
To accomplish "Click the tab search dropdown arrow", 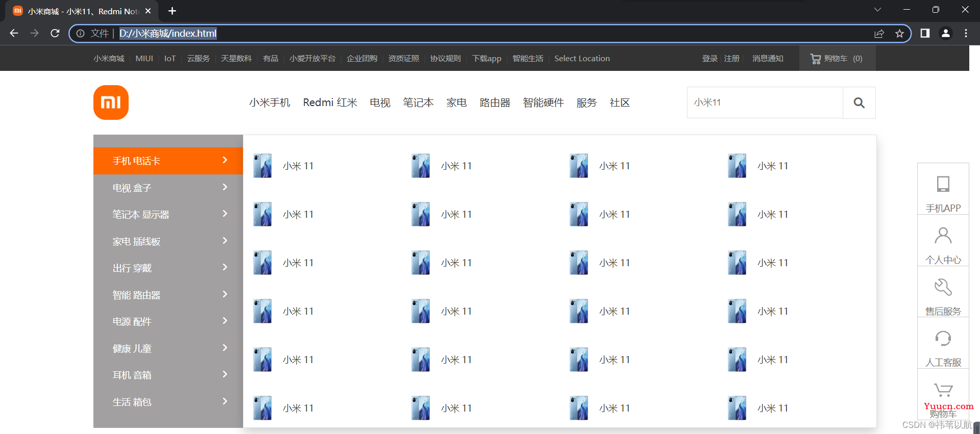I will point(877,10).
